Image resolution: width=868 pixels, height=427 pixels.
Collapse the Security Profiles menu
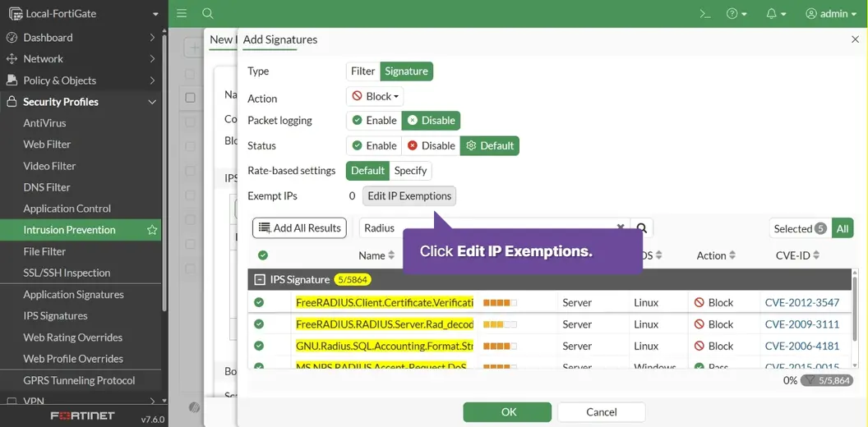(81, 102)
